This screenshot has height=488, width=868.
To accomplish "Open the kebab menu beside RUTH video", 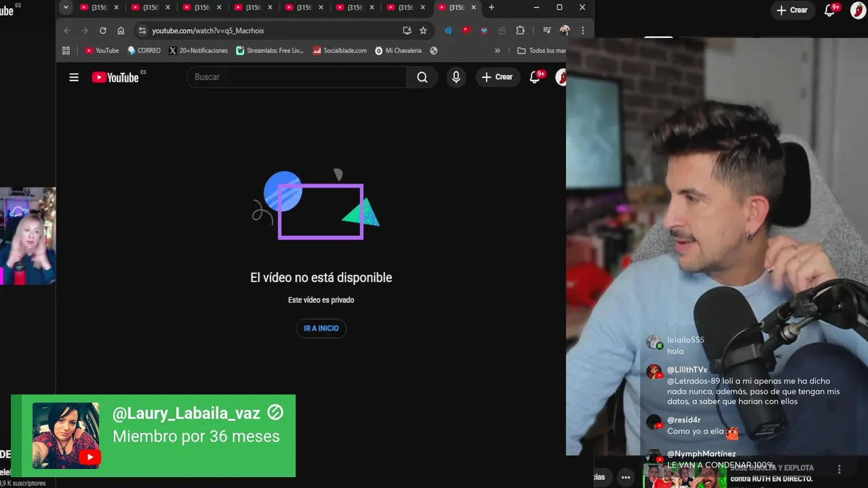I will [x=839, y=469].
